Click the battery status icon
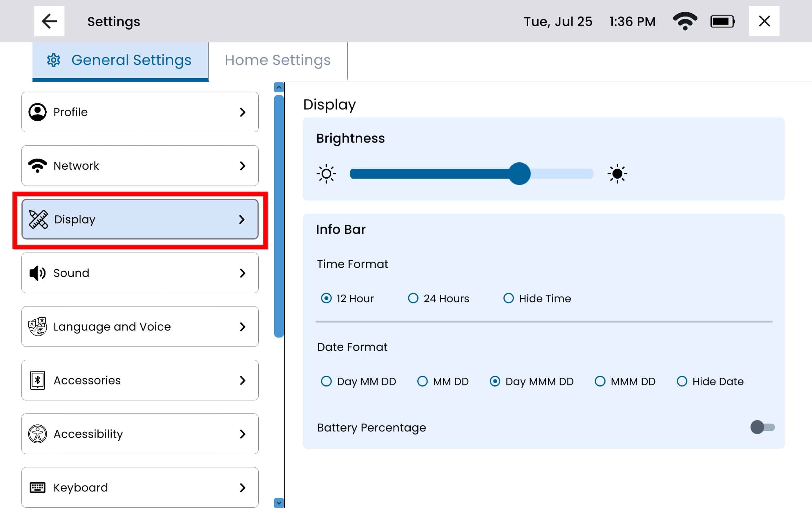 point(722,21)
